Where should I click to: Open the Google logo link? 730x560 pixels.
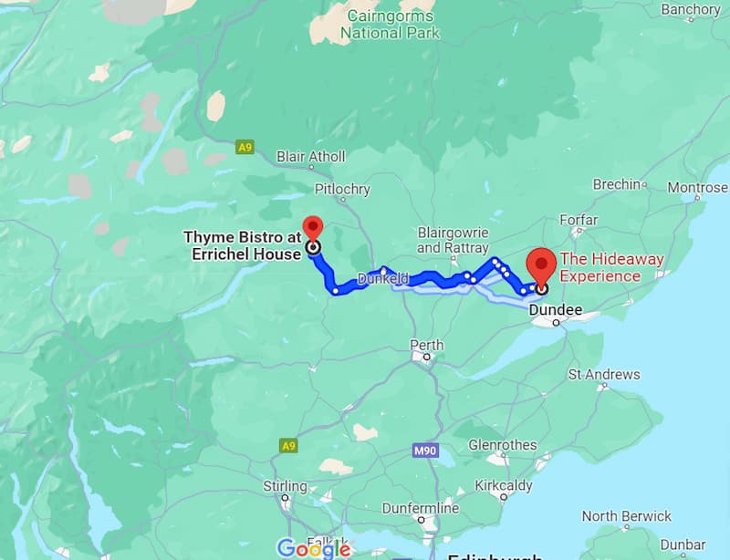[314, 549]
